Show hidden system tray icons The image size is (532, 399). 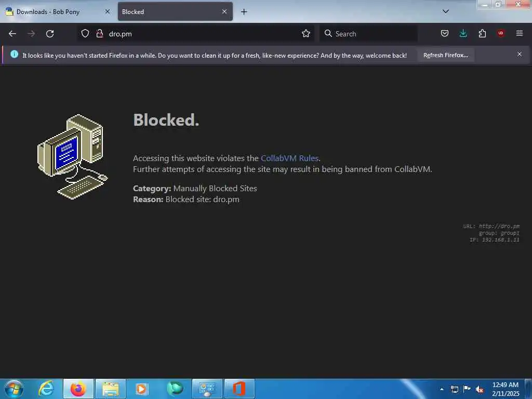[442, 389]
